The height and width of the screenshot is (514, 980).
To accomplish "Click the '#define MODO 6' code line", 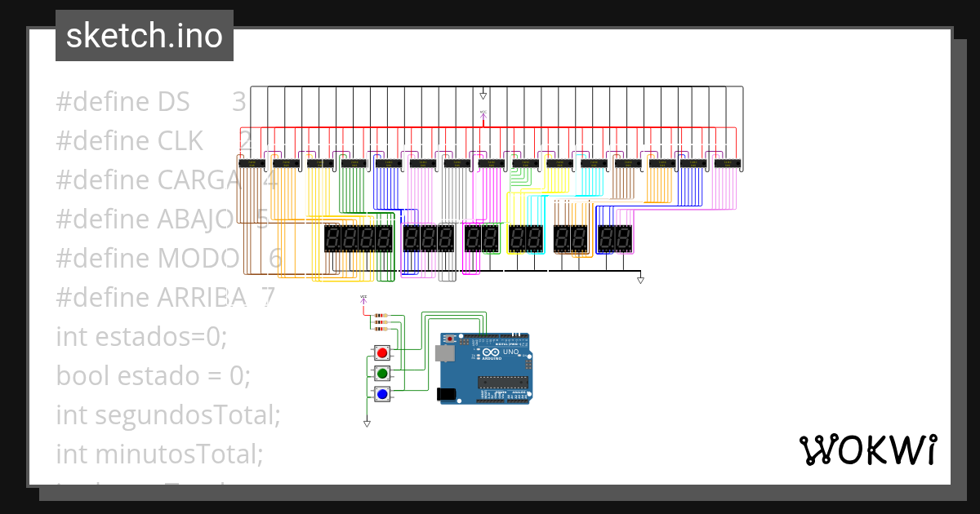I will coord(163,258).
